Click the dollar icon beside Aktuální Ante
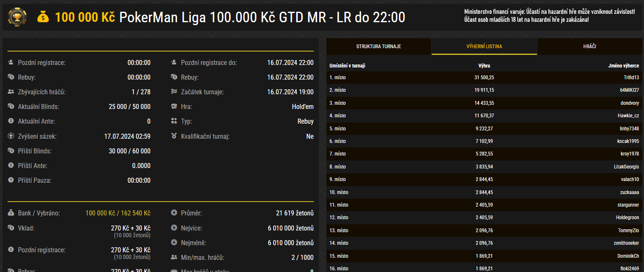Viewport: 644px width, 272px height. 9,121
